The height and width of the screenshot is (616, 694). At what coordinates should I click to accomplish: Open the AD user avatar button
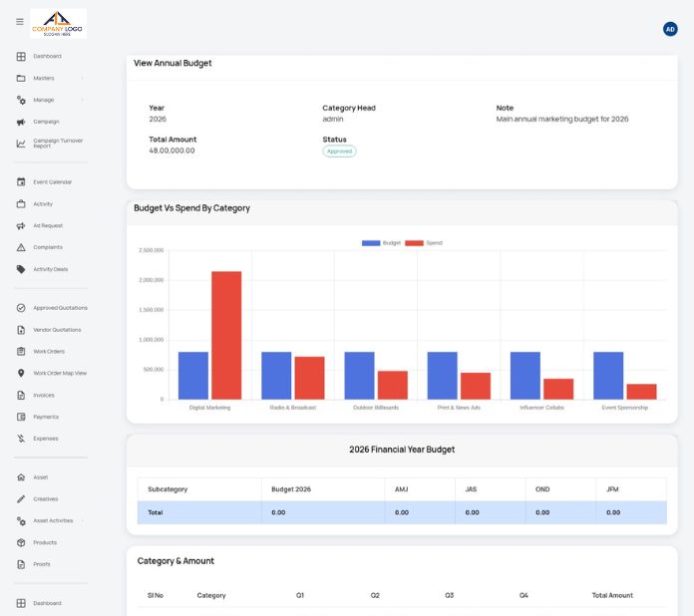coord(670,29)
